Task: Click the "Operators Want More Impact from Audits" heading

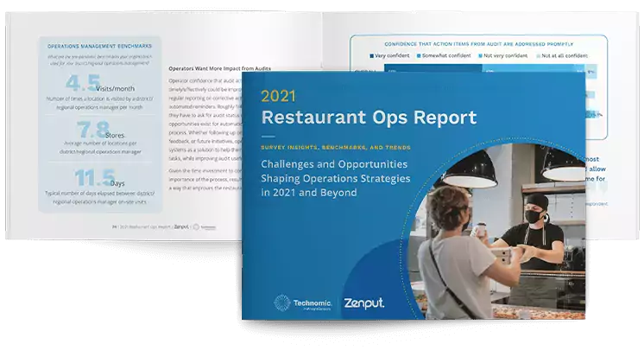Action: (x=220, y=68)
